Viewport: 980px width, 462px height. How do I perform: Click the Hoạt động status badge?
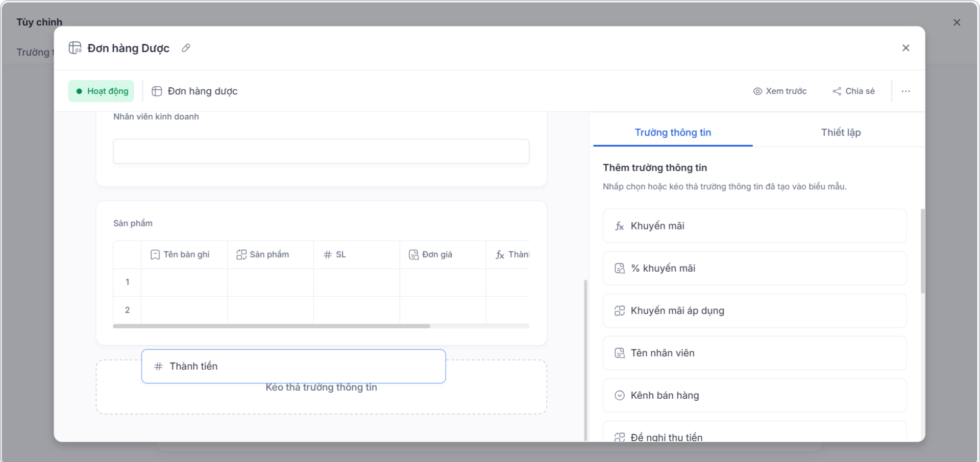(102, 91)
